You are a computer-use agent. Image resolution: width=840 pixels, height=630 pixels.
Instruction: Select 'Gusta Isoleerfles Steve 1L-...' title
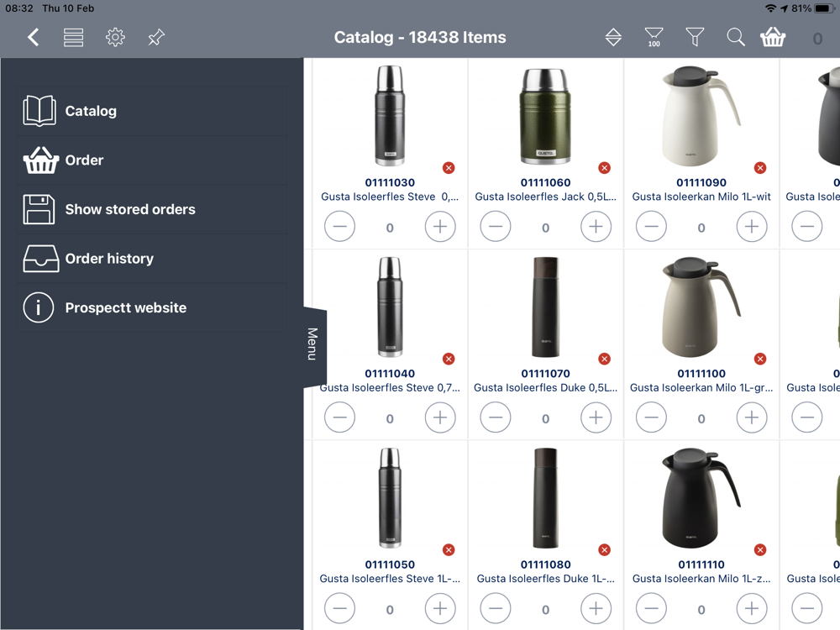coord(390,579)
